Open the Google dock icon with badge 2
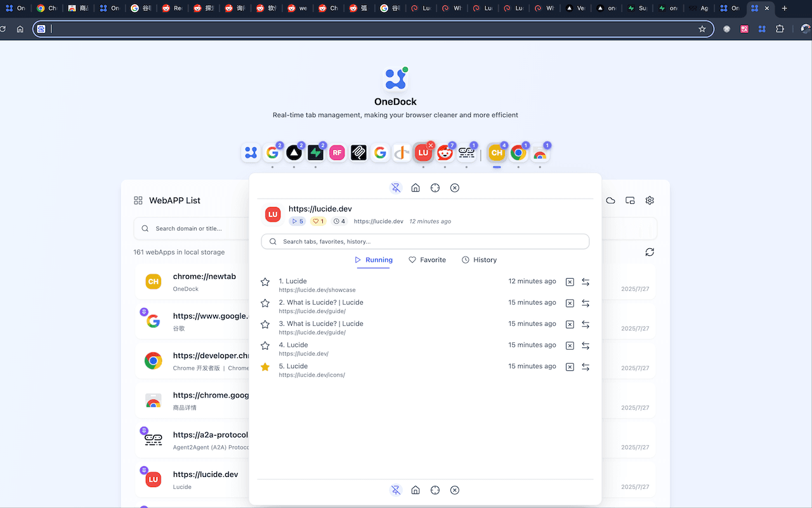This screenshot has height=508, width=812. point(272,152)
